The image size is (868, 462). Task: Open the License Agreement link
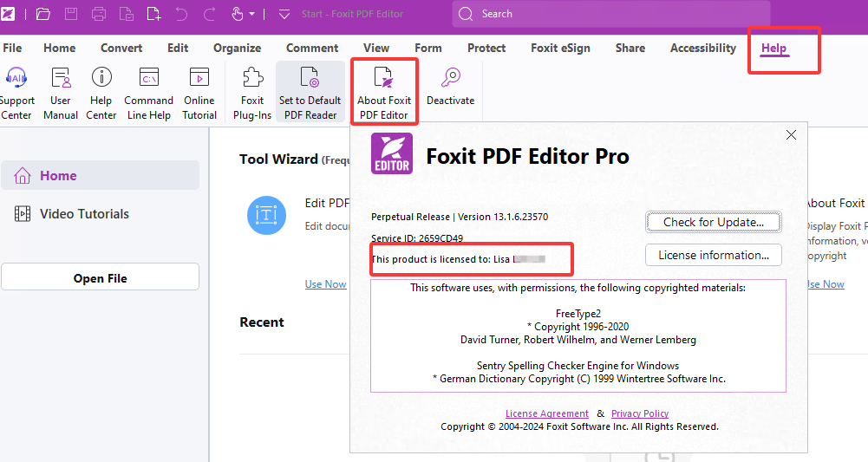tap(547, 413)
